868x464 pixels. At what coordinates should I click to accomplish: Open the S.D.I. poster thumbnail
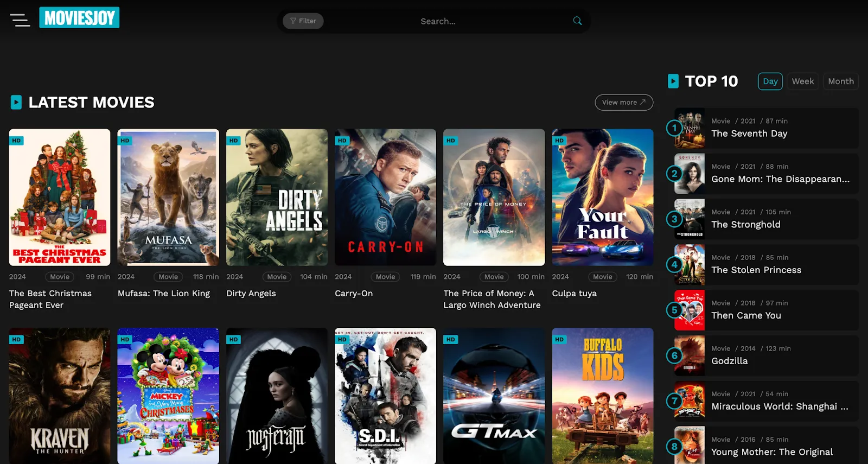pyautogui.click(x=385, y=396)
